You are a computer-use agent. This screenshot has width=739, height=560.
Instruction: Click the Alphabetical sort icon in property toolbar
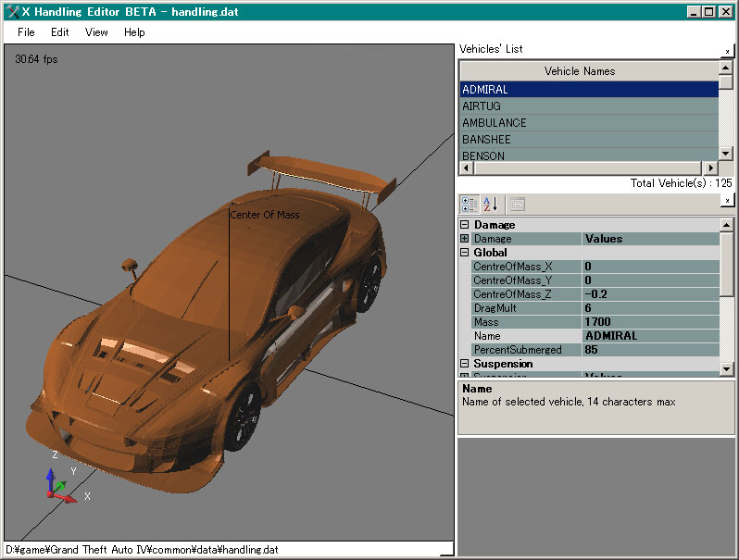point(491,205)
